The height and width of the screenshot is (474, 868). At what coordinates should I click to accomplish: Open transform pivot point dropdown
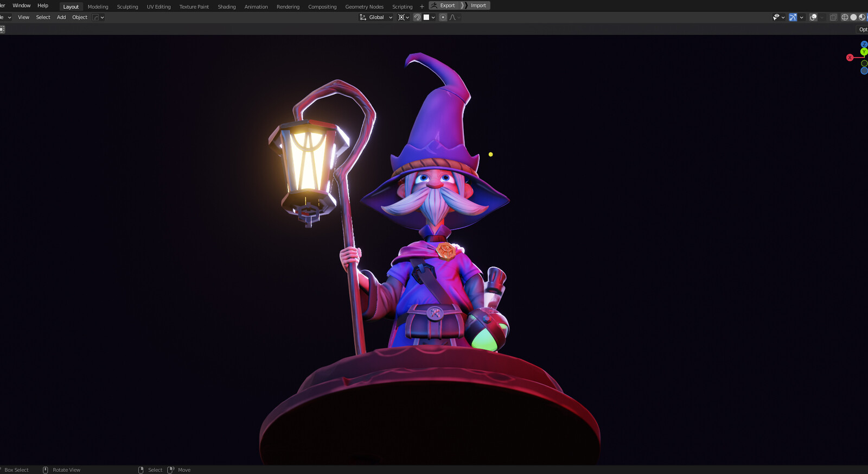[403, 17]
